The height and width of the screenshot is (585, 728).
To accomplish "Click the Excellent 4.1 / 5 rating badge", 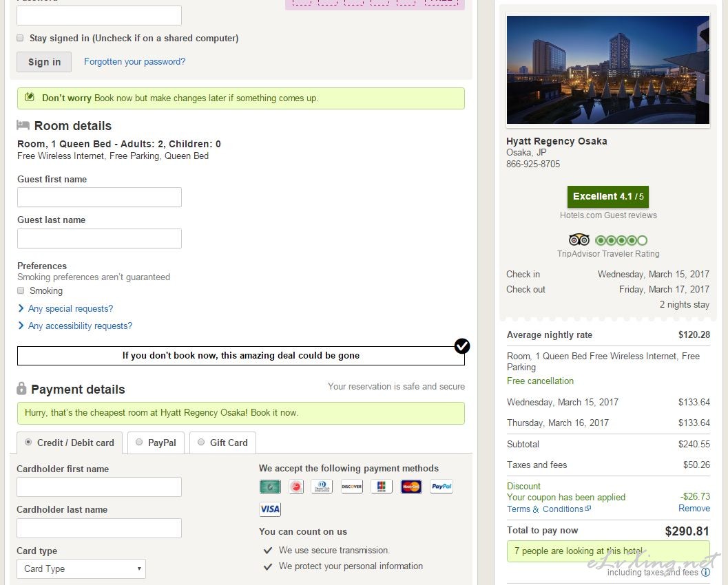I will coord(608,197).
